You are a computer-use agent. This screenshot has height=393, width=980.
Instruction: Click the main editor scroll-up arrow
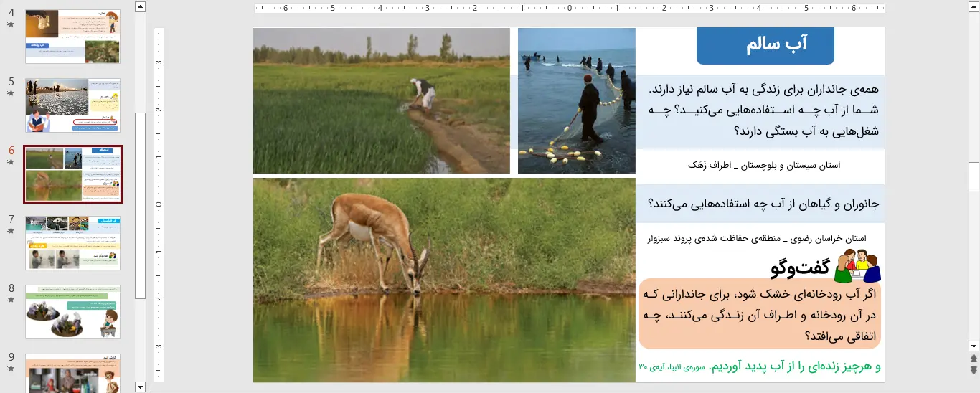pyautogui.click(x=974, y=8)
